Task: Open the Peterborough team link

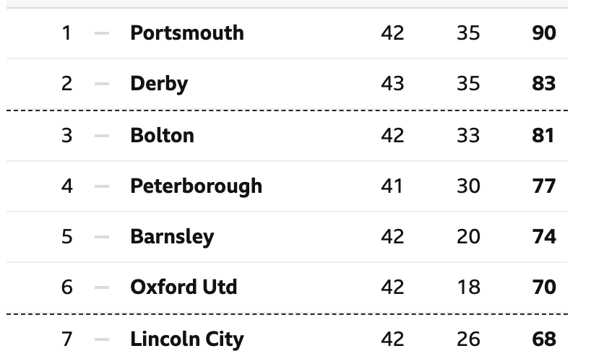Action: tap(196, 186)
